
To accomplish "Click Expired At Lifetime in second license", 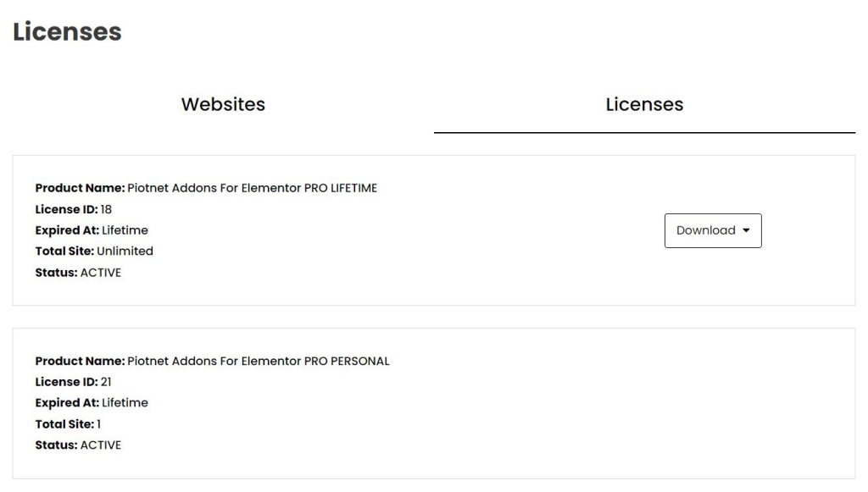I will (92, 403).
